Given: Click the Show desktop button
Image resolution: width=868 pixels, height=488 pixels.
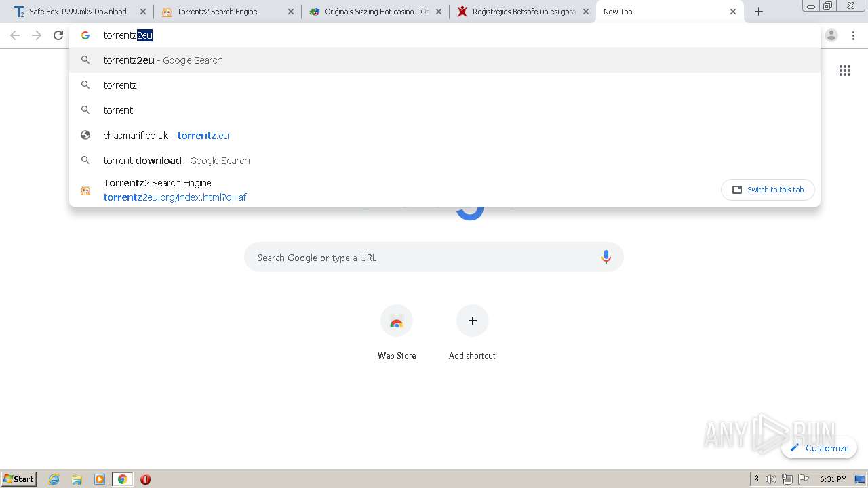Looking at the screenshot, I should (861, 479).
